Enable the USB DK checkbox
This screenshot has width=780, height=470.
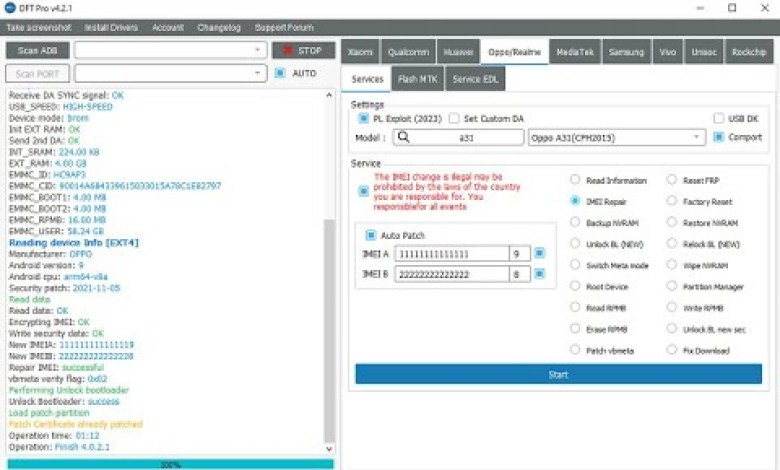[718, 118]
